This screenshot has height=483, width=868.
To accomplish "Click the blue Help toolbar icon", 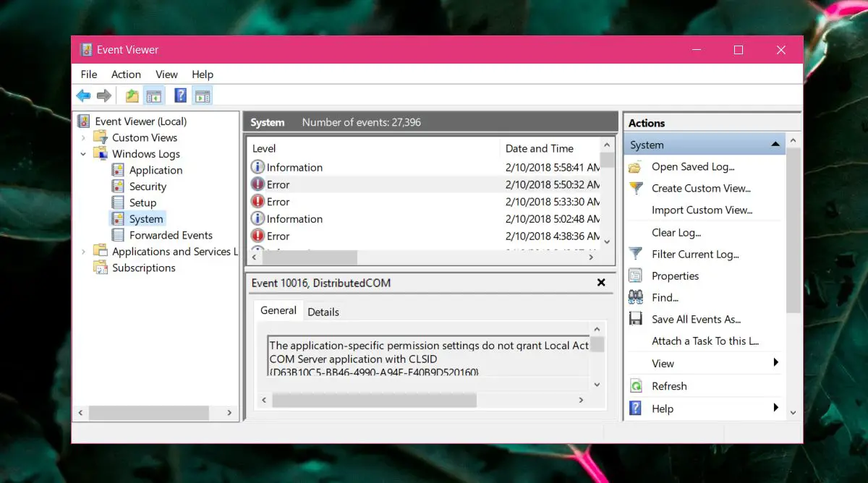I will click(181, 95).
